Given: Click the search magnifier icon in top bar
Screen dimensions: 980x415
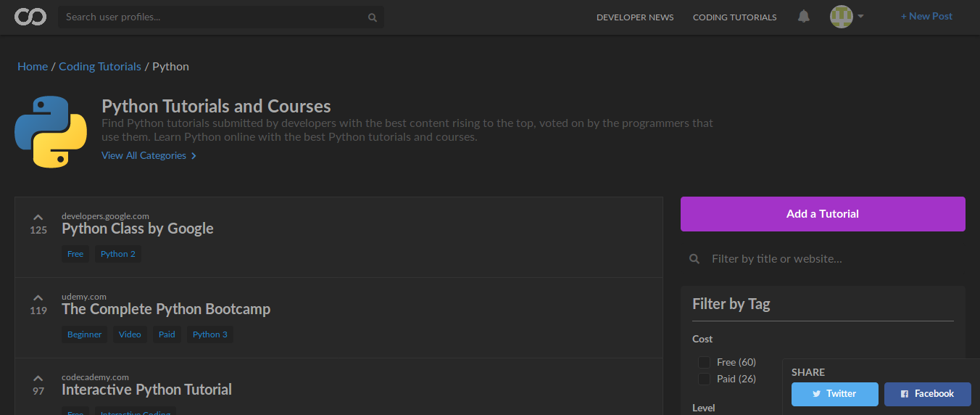Looking at the screenshot, I should (x=373, y=17).
